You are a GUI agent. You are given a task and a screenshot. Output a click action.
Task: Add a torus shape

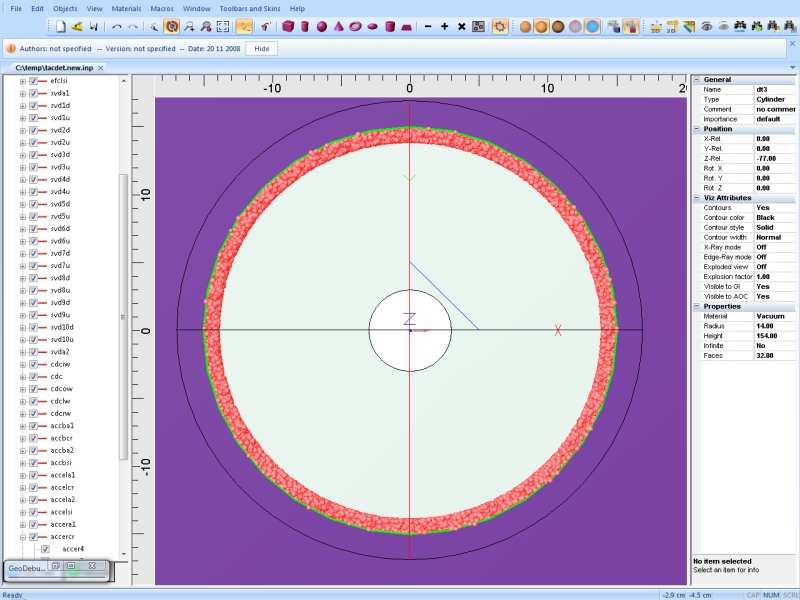tap(356, 27)
